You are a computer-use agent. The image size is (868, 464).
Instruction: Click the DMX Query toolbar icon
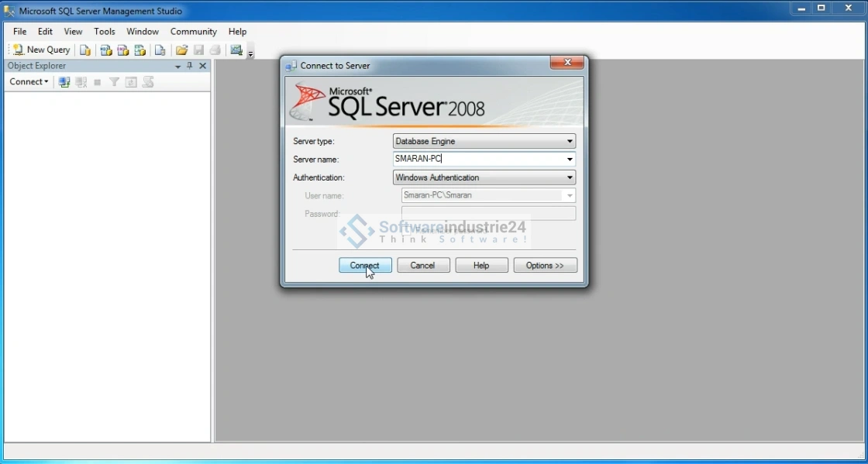click(x=123, y=50)
